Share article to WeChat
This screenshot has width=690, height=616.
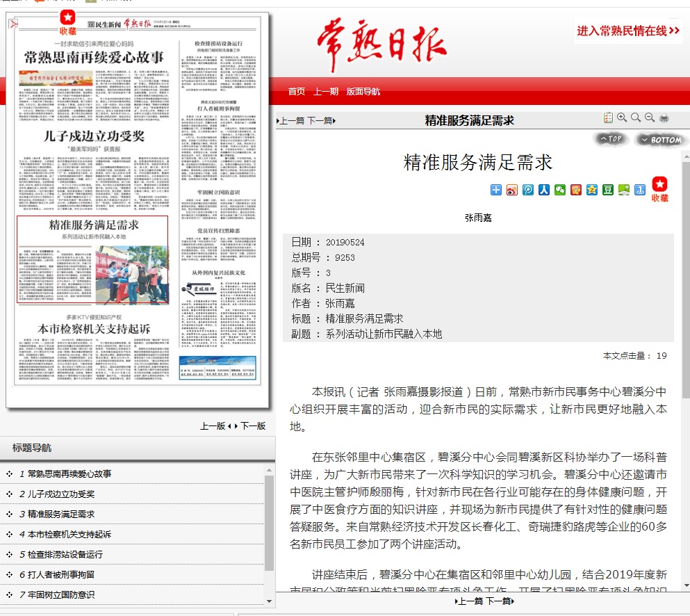pyautogui.click(x=560, y=190)
